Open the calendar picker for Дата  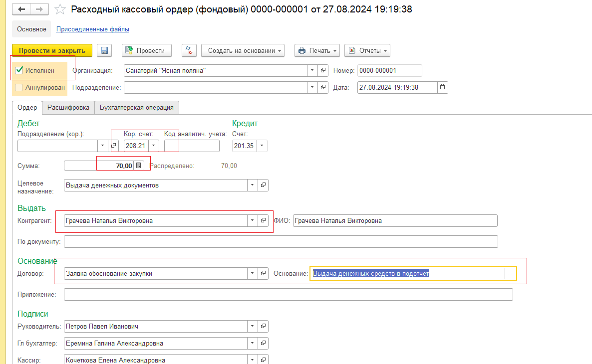[x=442, y=88]
